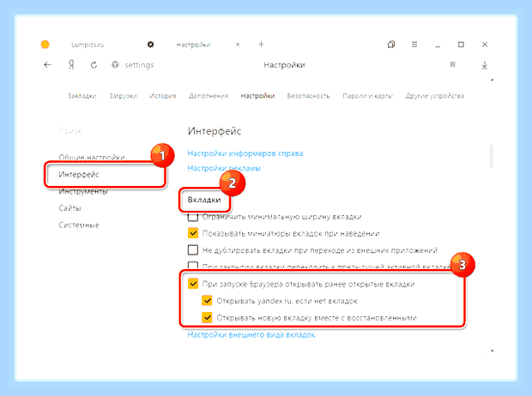Screen dimensions: 532x396
Task: Open the browser hamburger menu
Action: click(x=414, y=45)
